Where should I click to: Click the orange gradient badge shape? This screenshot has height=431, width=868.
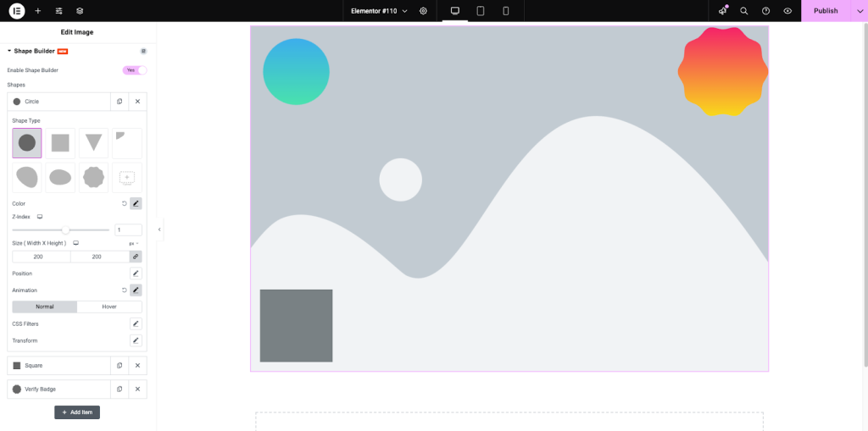(x=723, y=71)
